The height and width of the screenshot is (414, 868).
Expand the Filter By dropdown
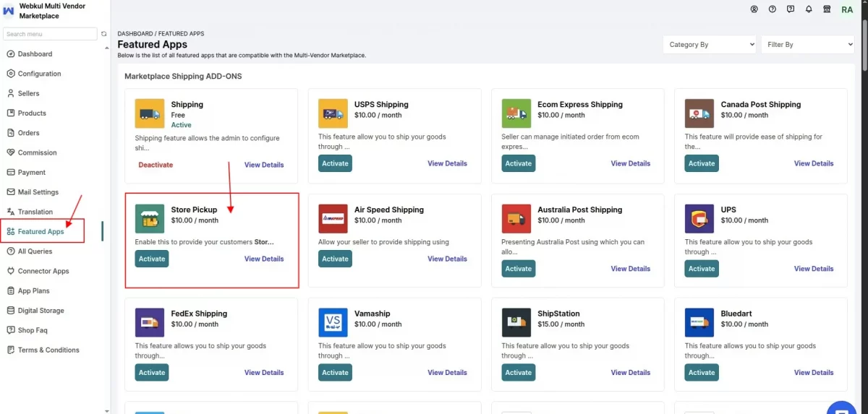[x=808, y=45]
